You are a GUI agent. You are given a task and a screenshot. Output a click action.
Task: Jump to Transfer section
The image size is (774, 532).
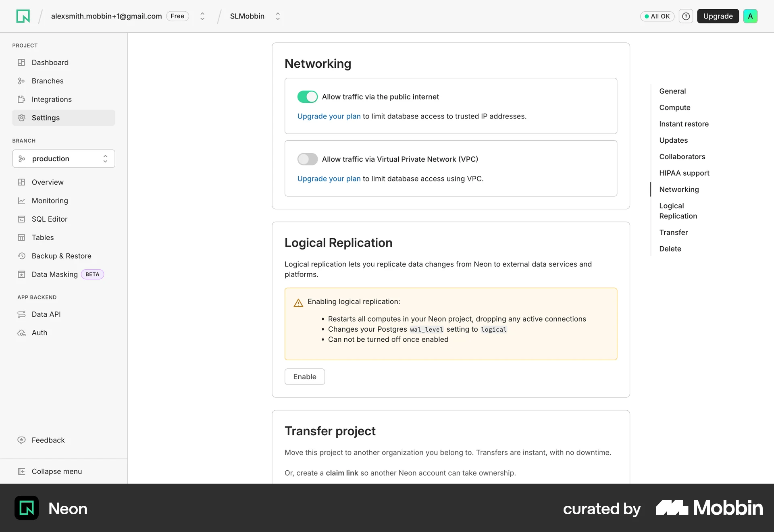coord(674,233)
